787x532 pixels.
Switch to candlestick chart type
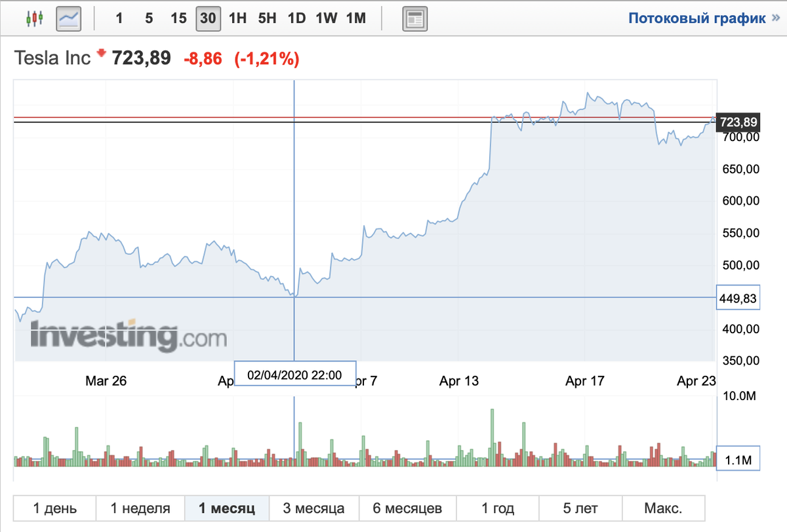point(34,18)
